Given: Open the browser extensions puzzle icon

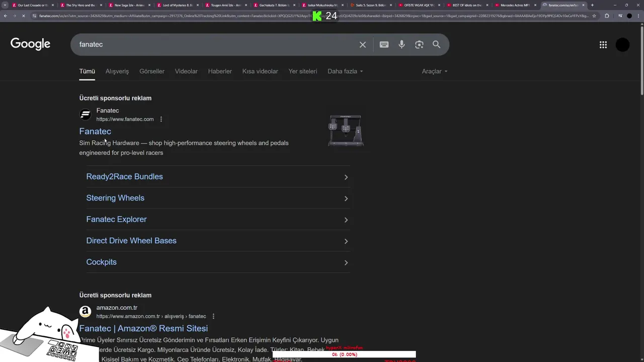Looking at the screenshot, I should pyautogui.click(x=607, y=16).
